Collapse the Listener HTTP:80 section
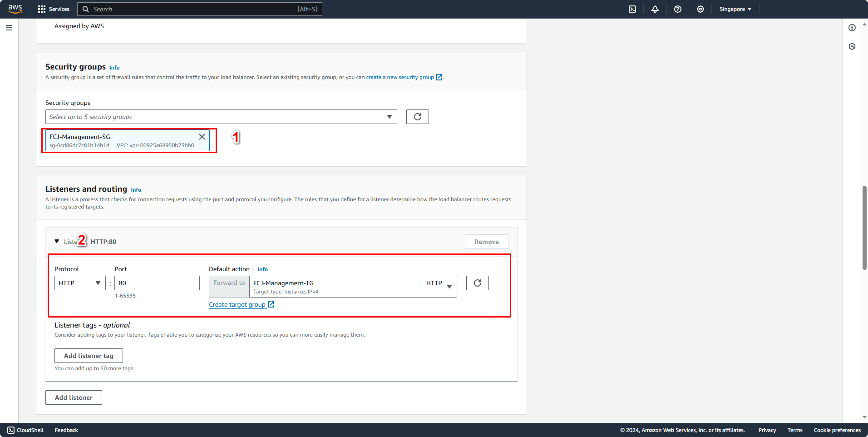The width and height of the screenshot is (868, 437). point(57,241)
